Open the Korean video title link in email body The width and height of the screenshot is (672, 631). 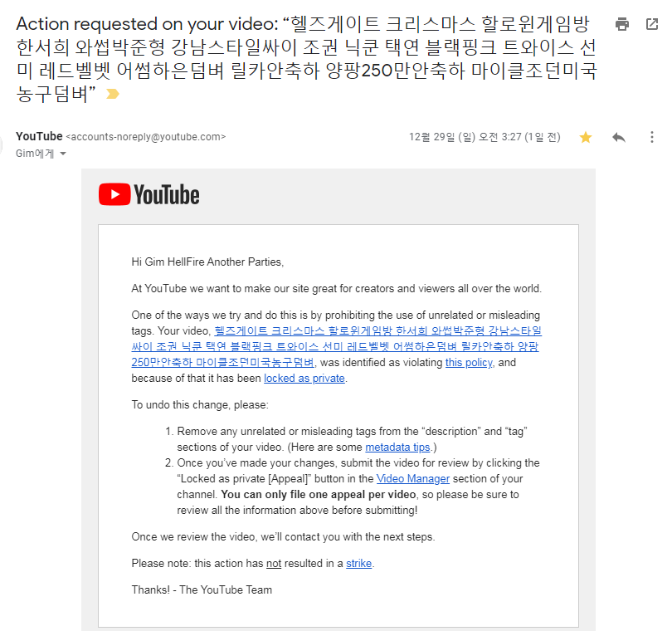337,346
